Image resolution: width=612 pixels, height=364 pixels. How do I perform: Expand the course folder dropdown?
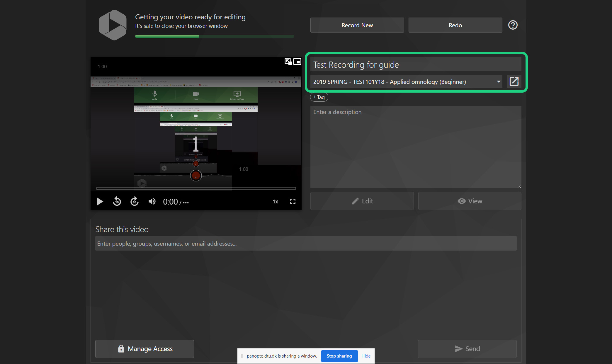(x=498, y=81)
